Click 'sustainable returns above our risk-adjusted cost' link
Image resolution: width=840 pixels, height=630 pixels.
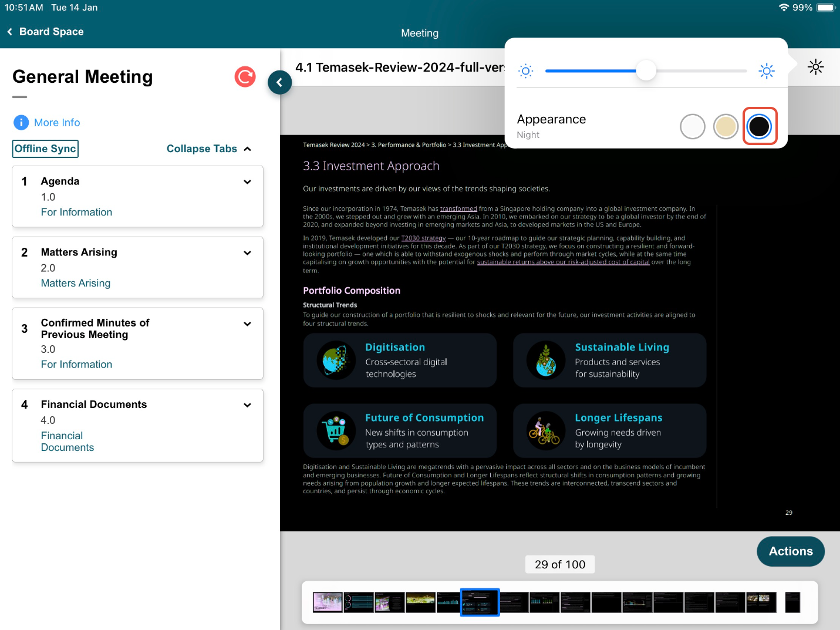tap(563, 262)
